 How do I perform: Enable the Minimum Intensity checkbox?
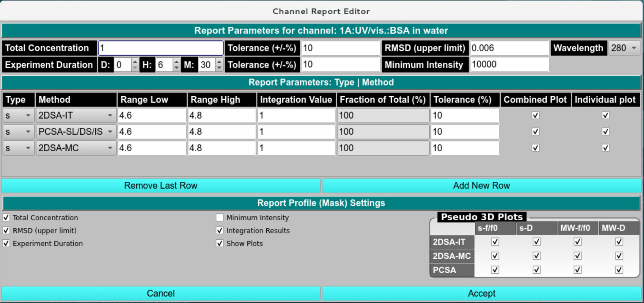[220, 218]
